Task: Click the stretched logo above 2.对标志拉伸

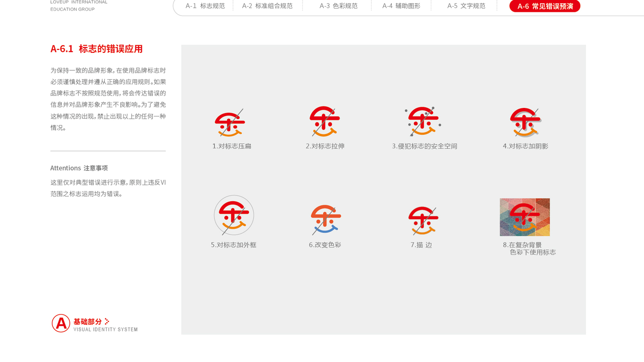Action: 325,122
